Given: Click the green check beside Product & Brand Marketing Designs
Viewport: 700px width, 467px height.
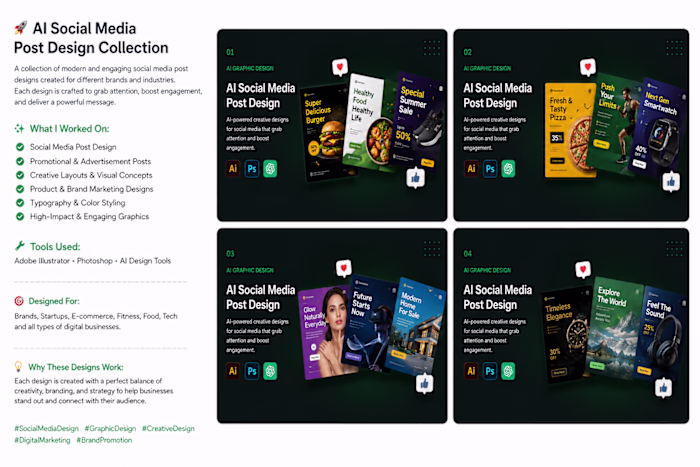Looking at the screenshot, I should 20,189.
